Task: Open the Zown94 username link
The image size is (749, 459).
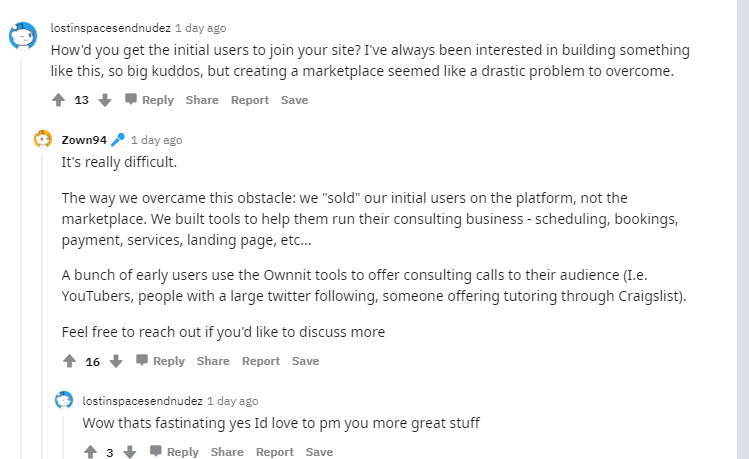Action: 84,140
